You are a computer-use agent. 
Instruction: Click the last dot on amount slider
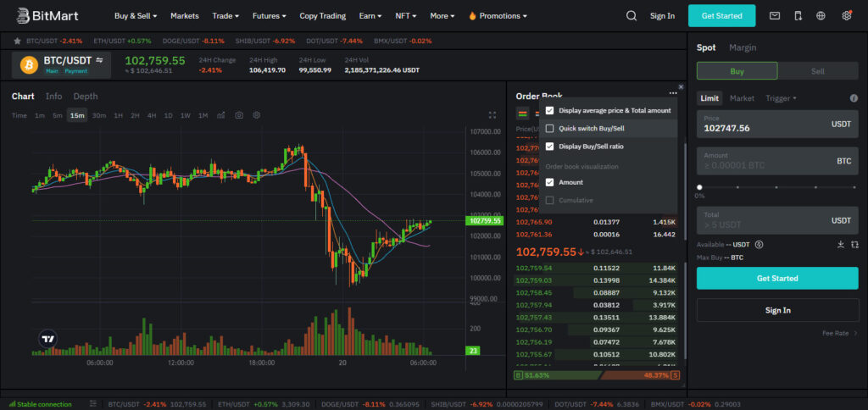[x=854, y=187]
